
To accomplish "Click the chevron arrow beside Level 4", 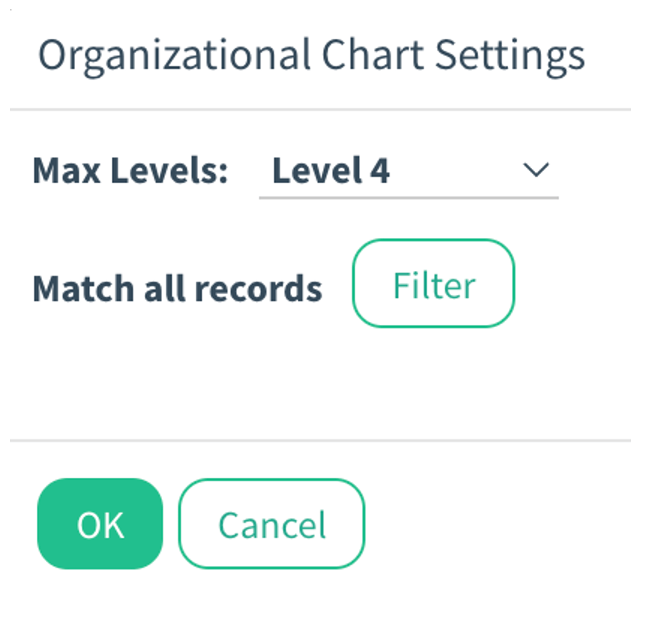I will 536,170.
